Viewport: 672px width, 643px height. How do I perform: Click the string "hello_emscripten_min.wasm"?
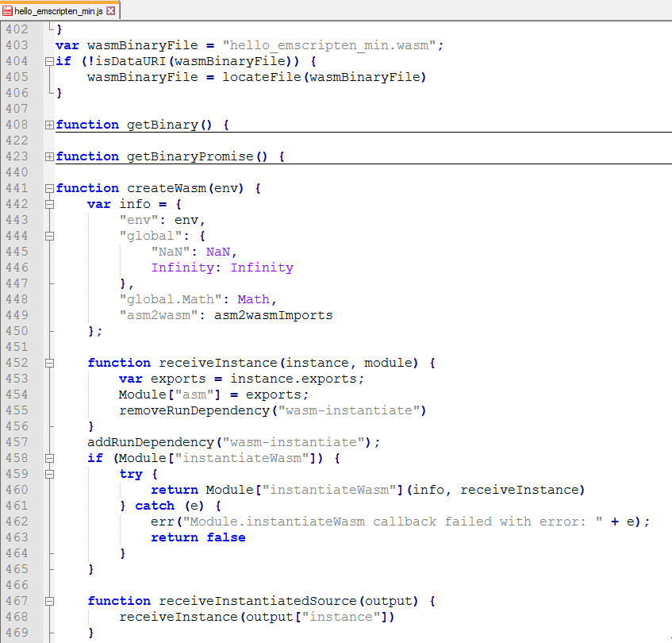pyautogui.click(x=329, y=45)
